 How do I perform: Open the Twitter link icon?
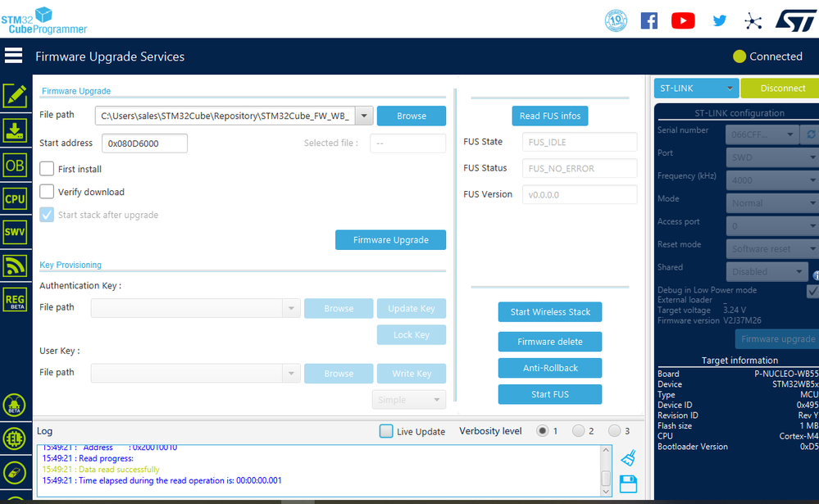[x=720, y=20]
